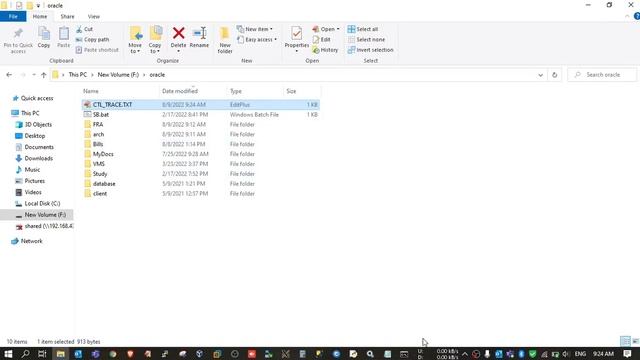Select the CTL_TRACE.TXT file
Screen dimensions: 640x360
(x=200, y=105)
